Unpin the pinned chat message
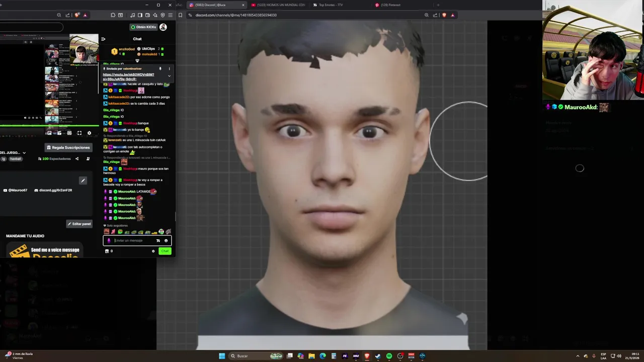The height and width of the screenshot is (362, 644). coord(160,68)
